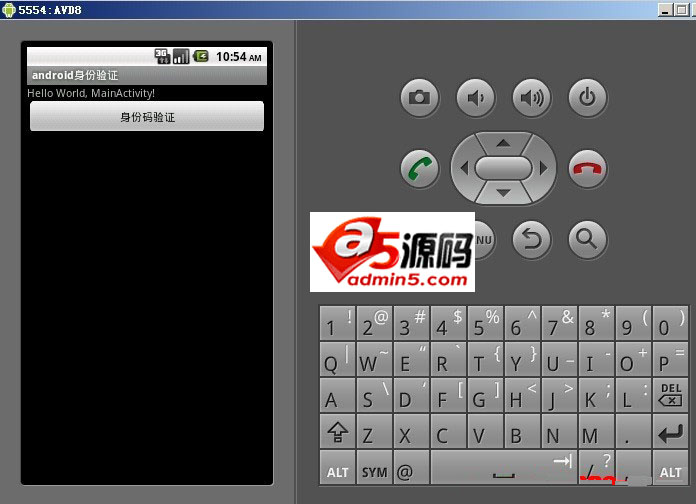
Task: Click the D-pad left arrow
Action: (464, 168)
